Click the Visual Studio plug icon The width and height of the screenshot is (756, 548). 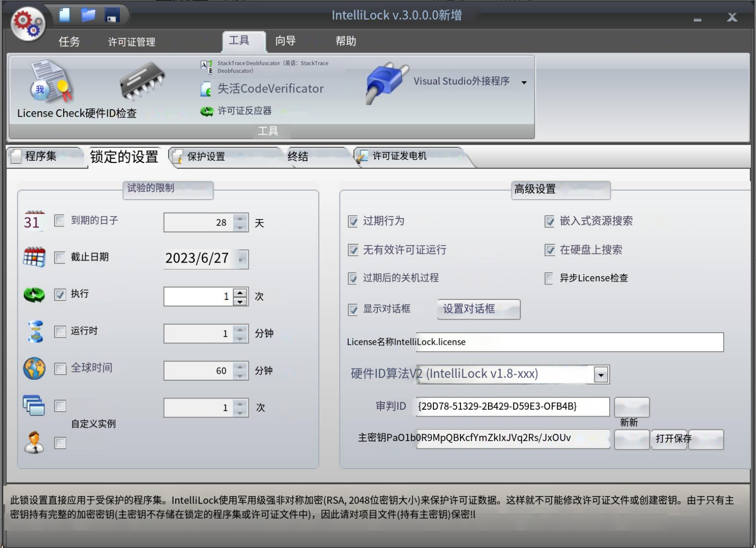(386, 83)
